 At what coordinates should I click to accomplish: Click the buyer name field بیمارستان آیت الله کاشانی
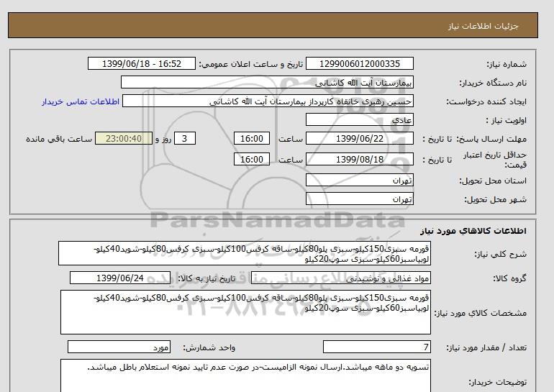click(267, 82)
